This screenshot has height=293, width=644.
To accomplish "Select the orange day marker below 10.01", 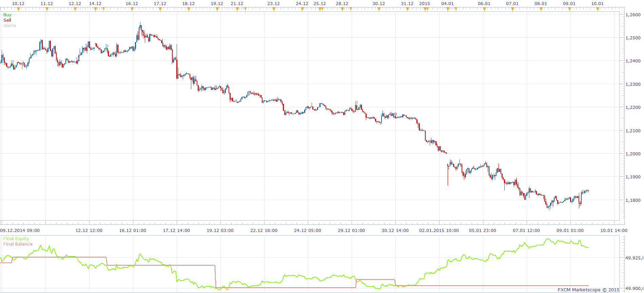I will tap(598, 9).
